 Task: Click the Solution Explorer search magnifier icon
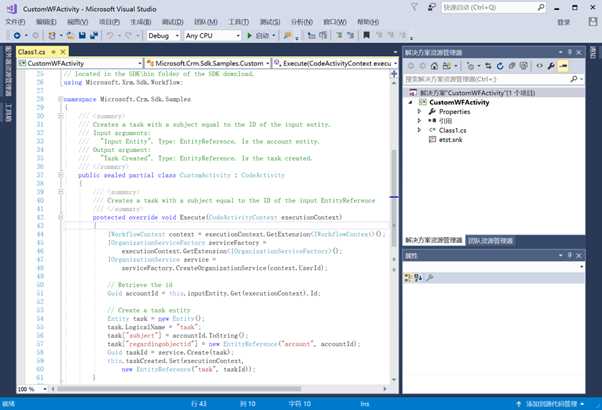574,79
